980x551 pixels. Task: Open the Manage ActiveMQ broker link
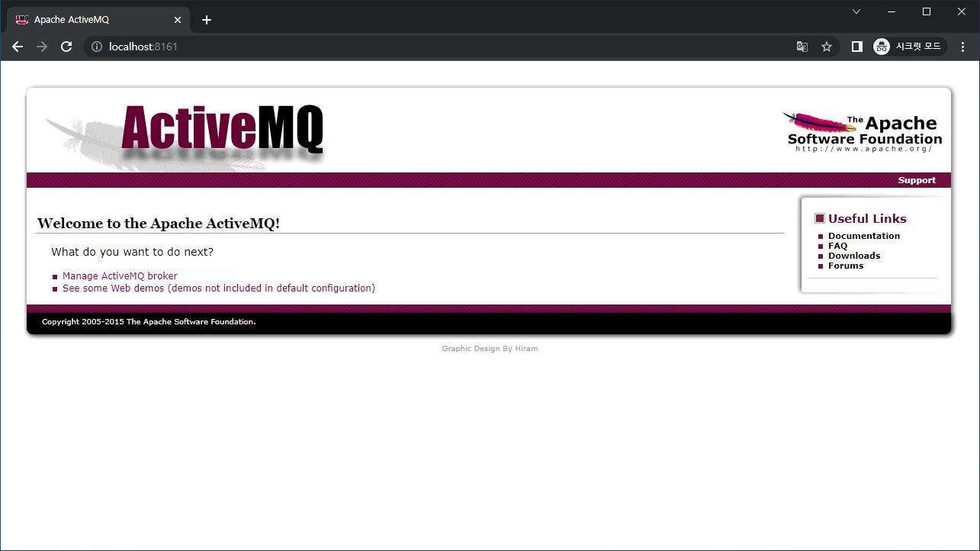tap(120, 275)
